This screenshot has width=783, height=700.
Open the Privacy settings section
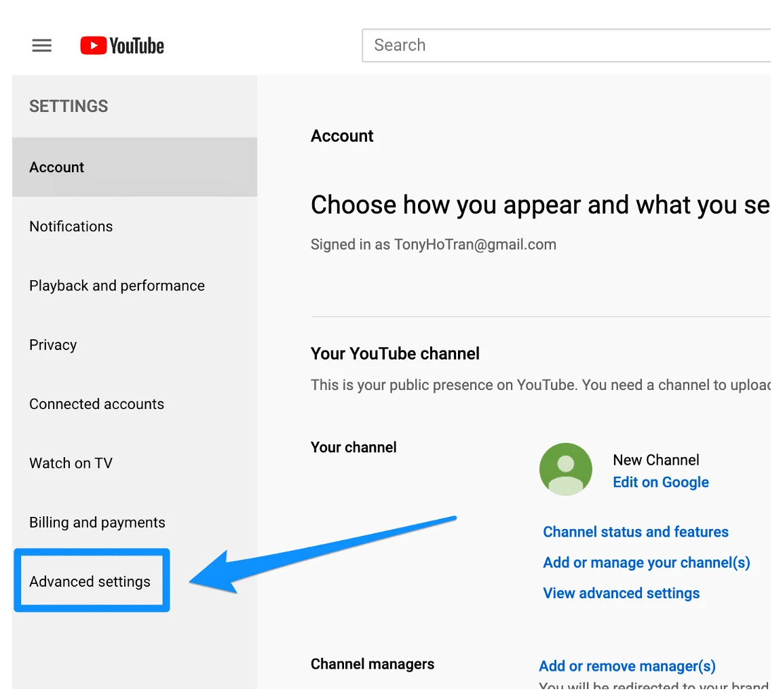53,345
